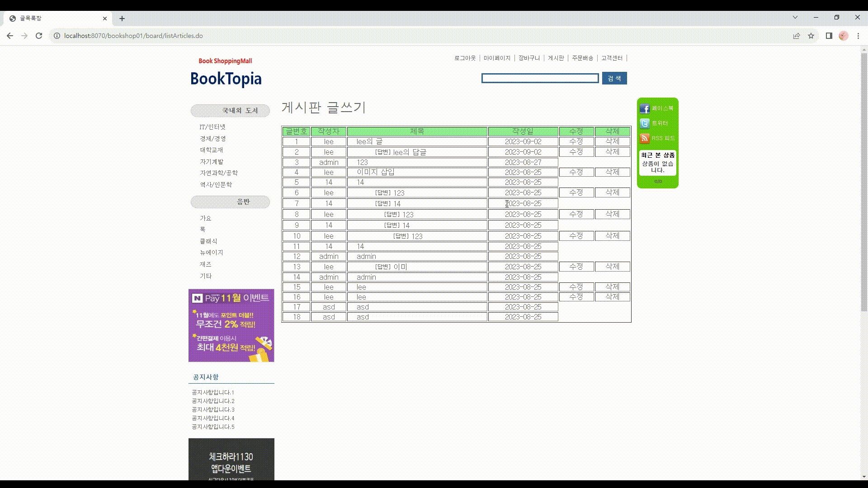Image resolution: width=868 pixels, height=488 pixels.
Task: Open the search tabs chevron dropdown
Action: click(795, 17)
